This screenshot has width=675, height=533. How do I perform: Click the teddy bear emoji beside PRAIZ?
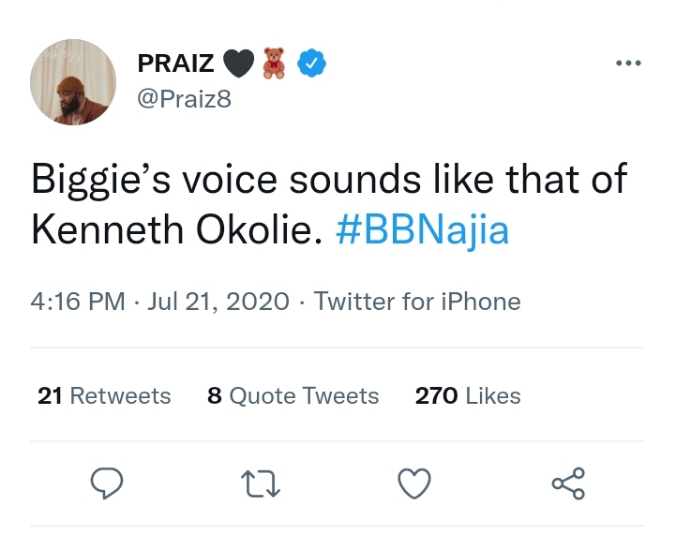tap(274, 63)
